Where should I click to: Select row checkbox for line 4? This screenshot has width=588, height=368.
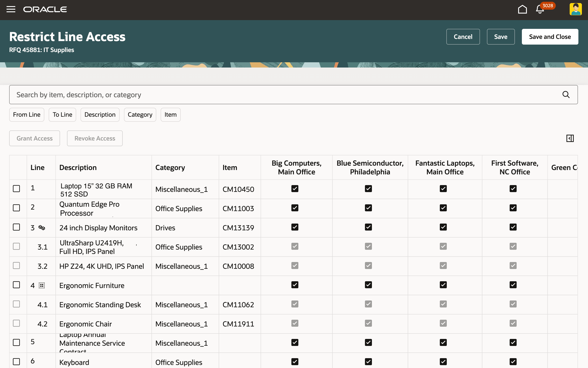[16, 285]
